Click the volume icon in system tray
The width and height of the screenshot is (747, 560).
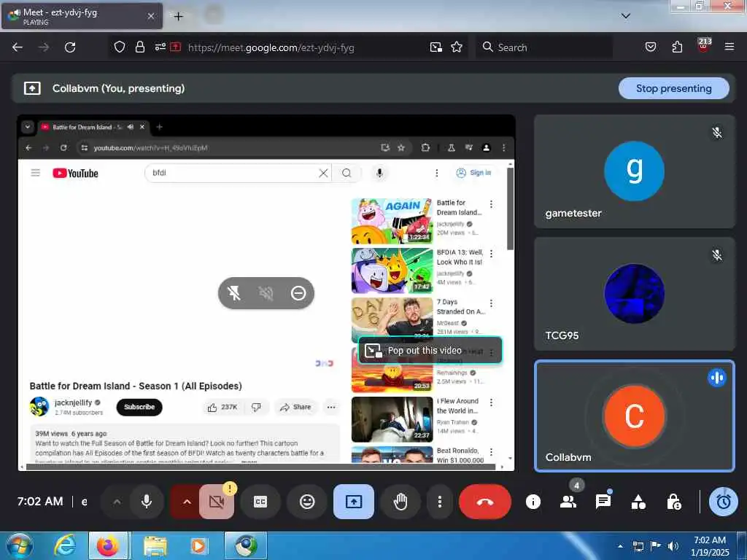(673, 545)
